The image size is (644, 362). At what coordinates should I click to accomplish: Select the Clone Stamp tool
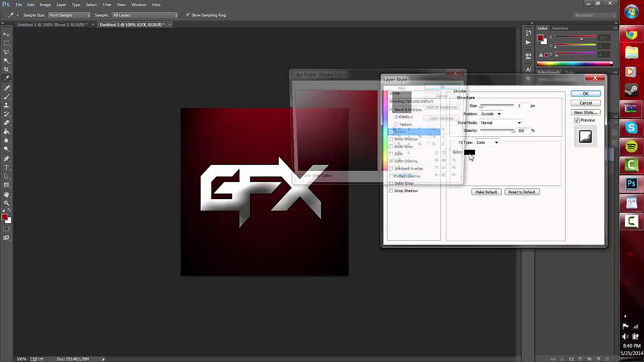[x=7, y=105]
